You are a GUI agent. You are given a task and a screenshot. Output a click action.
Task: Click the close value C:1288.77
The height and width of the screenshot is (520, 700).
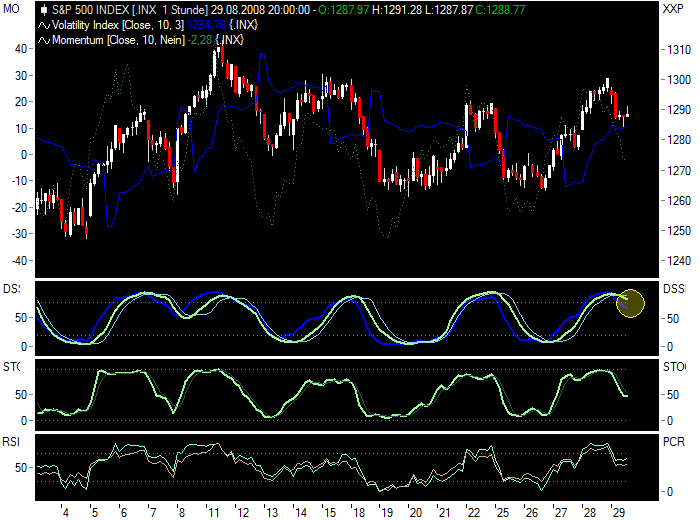(x=500, y=10)
